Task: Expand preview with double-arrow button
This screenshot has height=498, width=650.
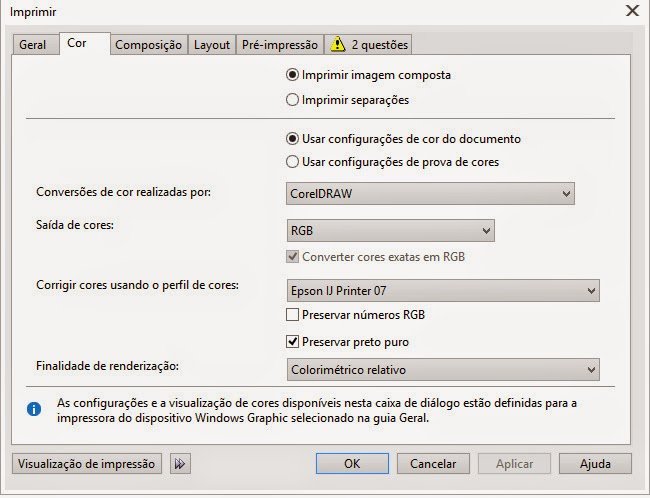Action: tap(180, 463)
